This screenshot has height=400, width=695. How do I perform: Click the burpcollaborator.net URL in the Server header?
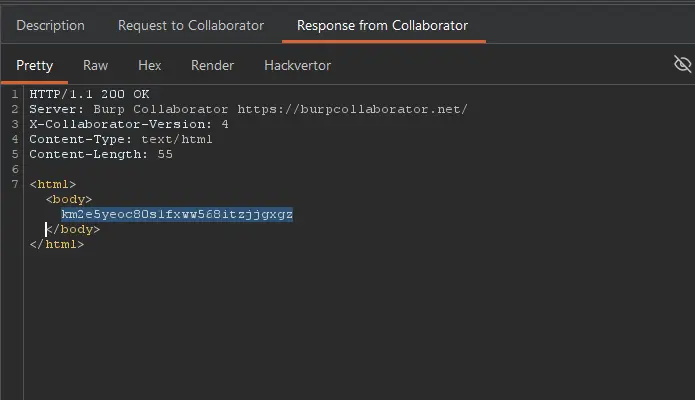click(352, 109)
